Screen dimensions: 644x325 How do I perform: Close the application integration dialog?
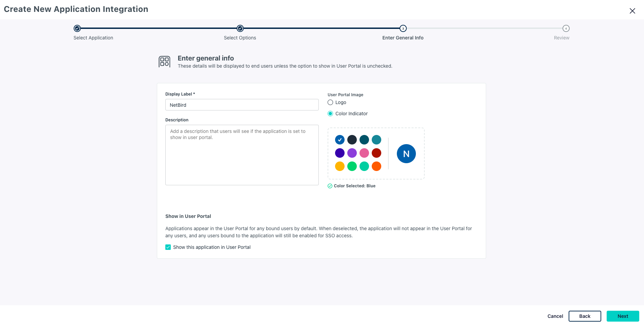click(632, 11)
